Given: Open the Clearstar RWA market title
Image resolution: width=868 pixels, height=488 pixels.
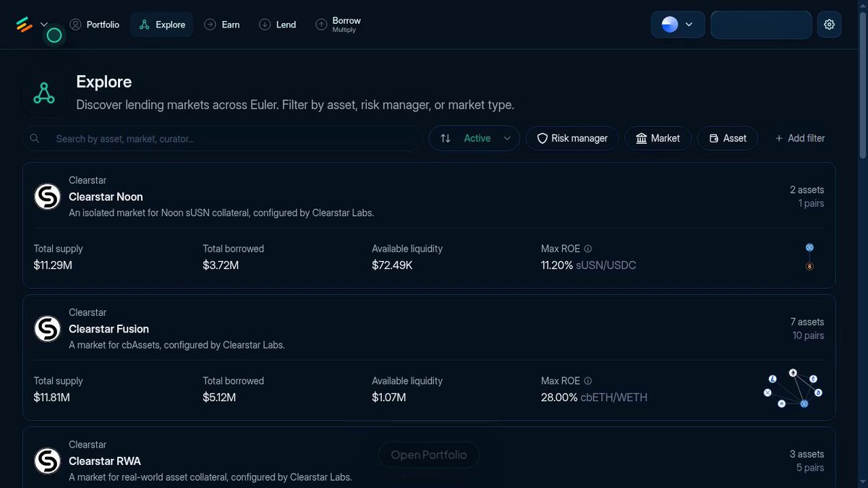Looking at the screenshot, I should pyautogui.click(x=105, y=461).
